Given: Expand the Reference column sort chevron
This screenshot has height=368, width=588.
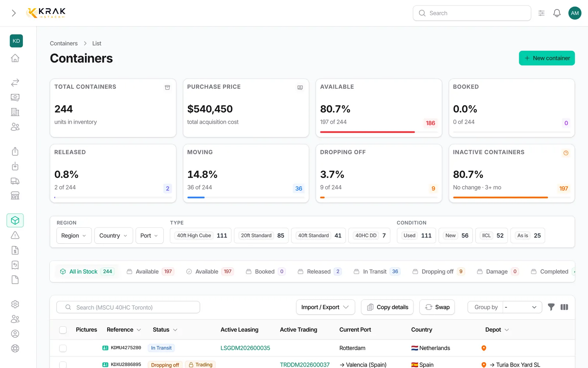Looking at the screenshot, I should [139, 330].
